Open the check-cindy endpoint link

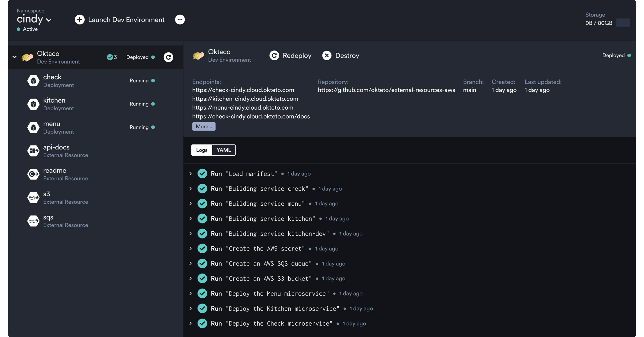tap(243, 90)
